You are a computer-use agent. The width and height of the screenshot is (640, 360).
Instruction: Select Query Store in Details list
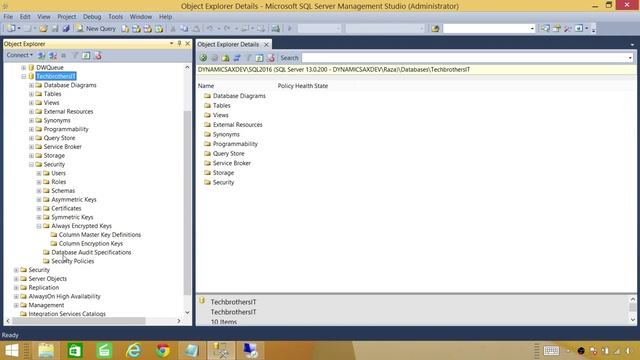(229, 153)
